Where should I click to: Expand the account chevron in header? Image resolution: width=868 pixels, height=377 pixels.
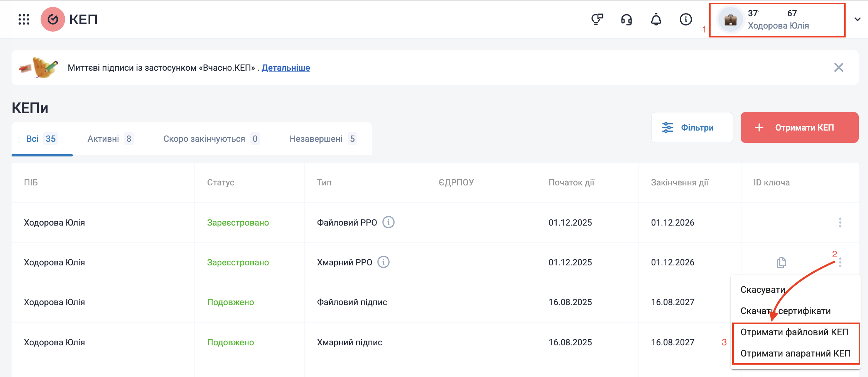pos(857,19)
